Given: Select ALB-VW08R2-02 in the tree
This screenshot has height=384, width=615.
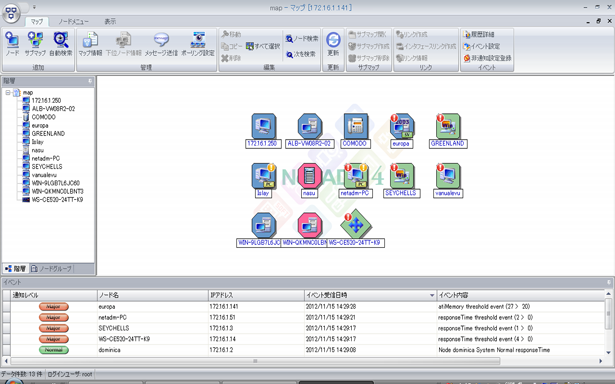Looking at the screenshot, I should coord(53,109).
